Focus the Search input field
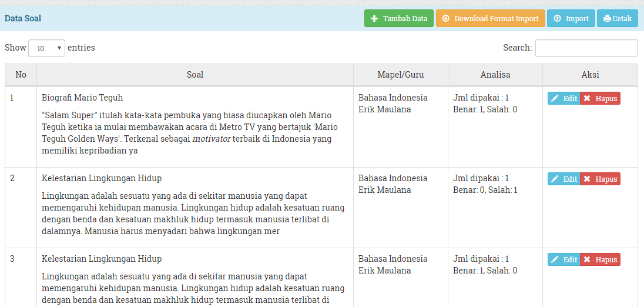This screenshot has height=307, width=644. pos(586,48)
